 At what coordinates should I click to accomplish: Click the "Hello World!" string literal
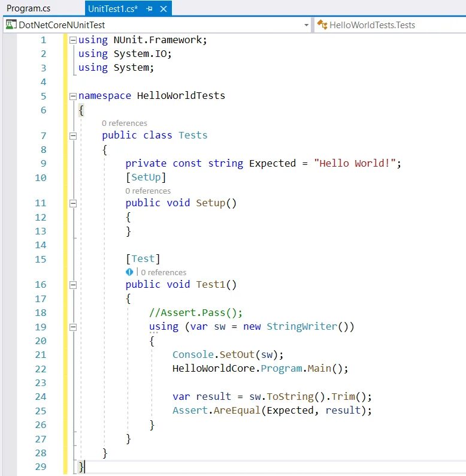click(x=355, y=163)
